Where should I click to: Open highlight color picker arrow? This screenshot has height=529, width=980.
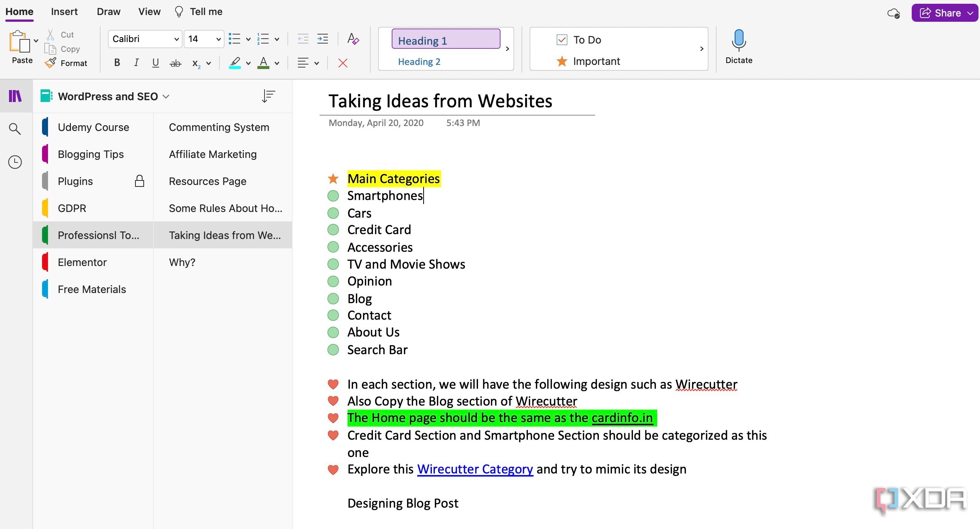click(x=248, y=63)
